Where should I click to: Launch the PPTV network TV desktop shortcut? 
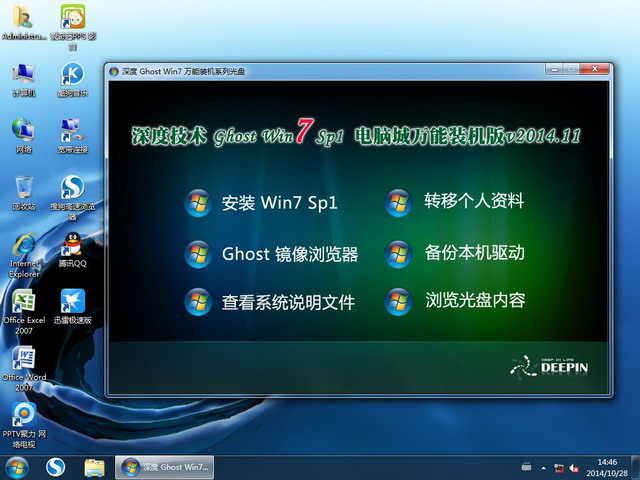coord(24,426)
